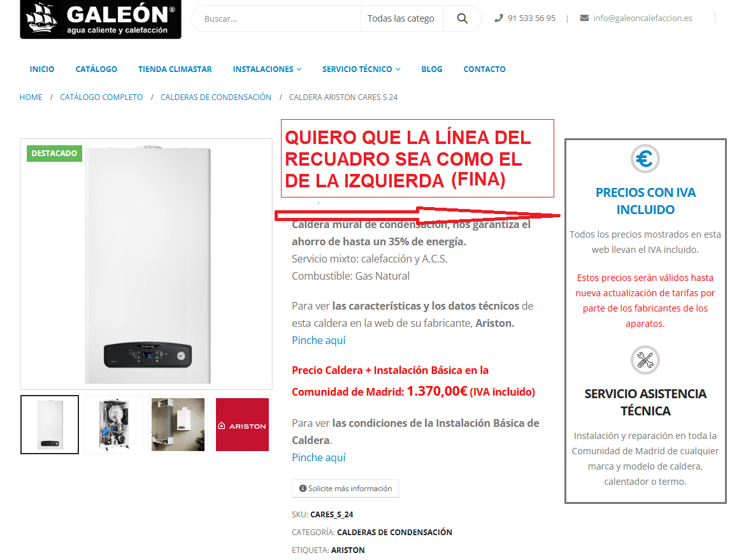753x560 pixels.
Task: Expand the Instalaciones menu chevron
Action: (x=299, y=69)
